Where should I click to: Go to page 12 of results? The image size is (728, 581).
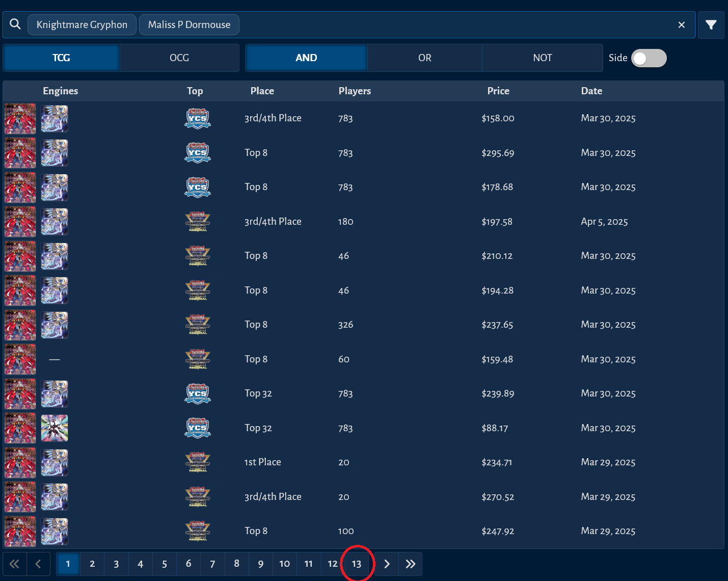coord(333,564)
